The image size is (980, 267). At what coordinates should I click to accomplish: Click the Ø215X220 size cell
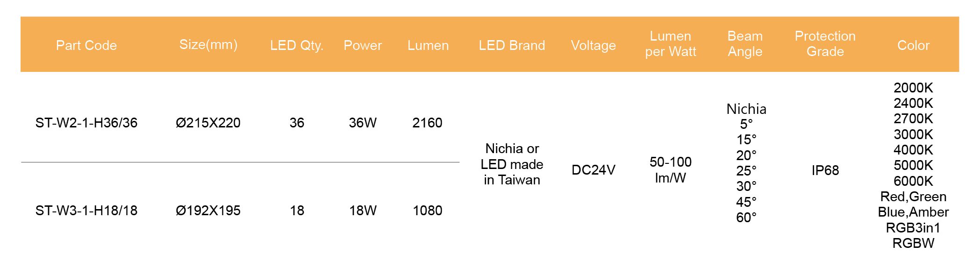point(208,123)
